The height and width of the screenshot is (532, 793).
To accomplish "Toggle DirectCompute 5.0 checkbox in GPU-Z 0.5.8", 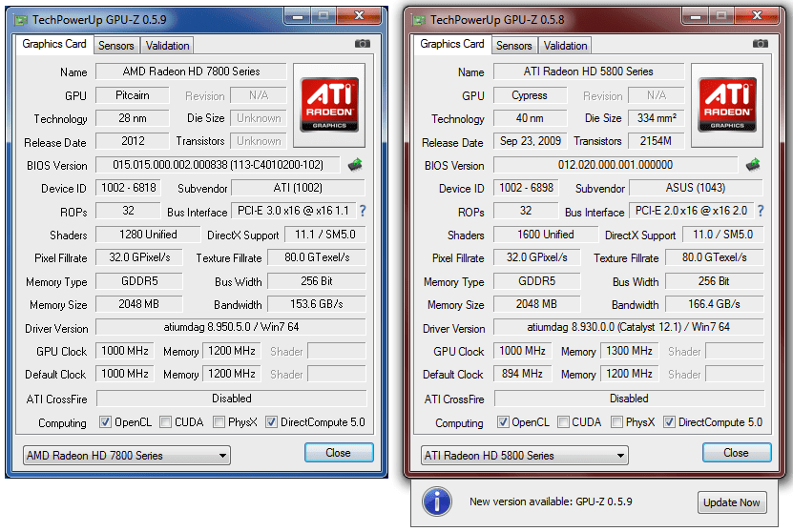I will (669, 421).
